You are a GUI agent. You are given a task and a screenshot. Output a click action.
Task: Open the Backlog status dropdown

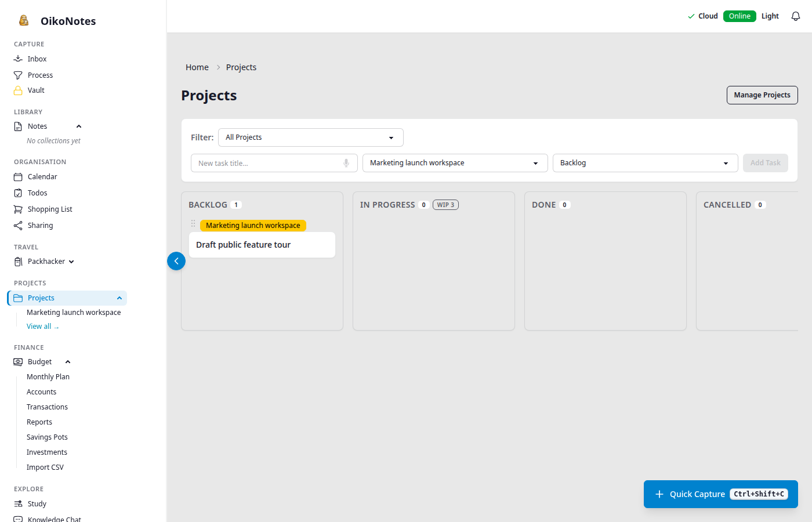[646, 163]
